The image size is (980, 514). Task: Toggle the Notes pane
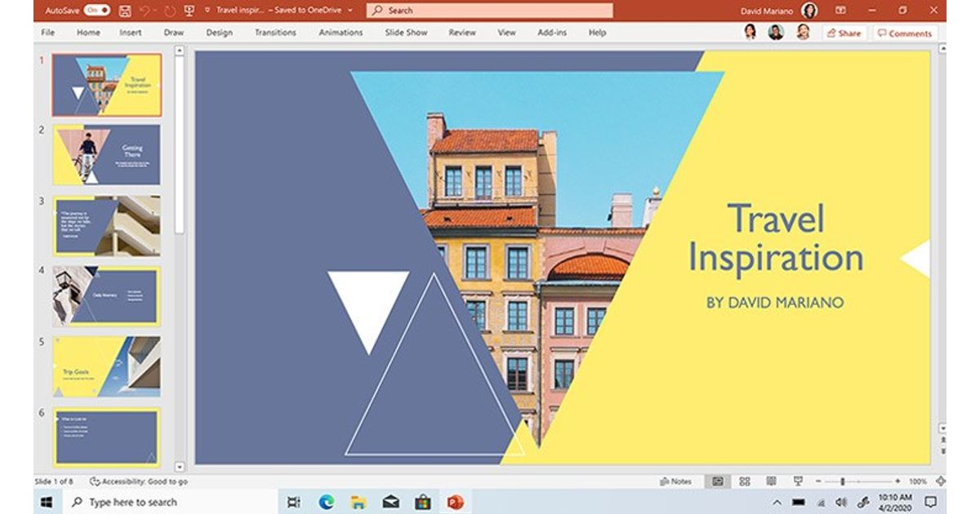coord(675,481)
